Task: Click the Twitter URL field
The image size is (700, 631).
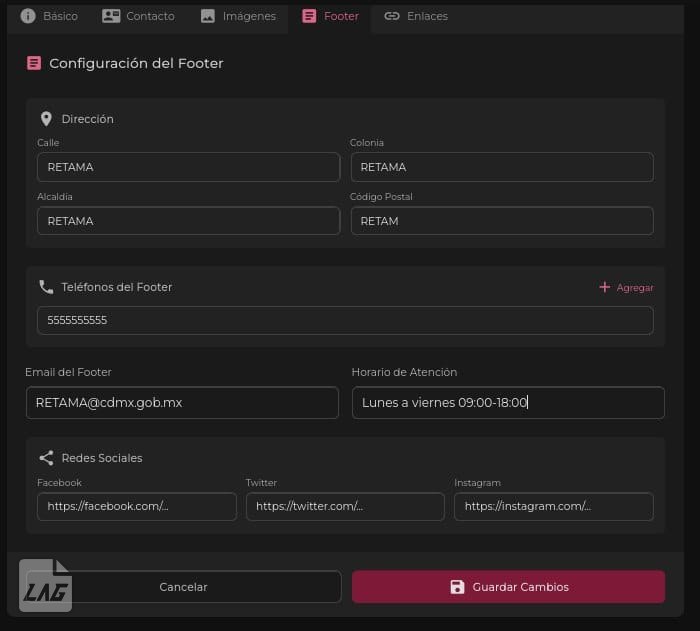Action: (345, 506)
